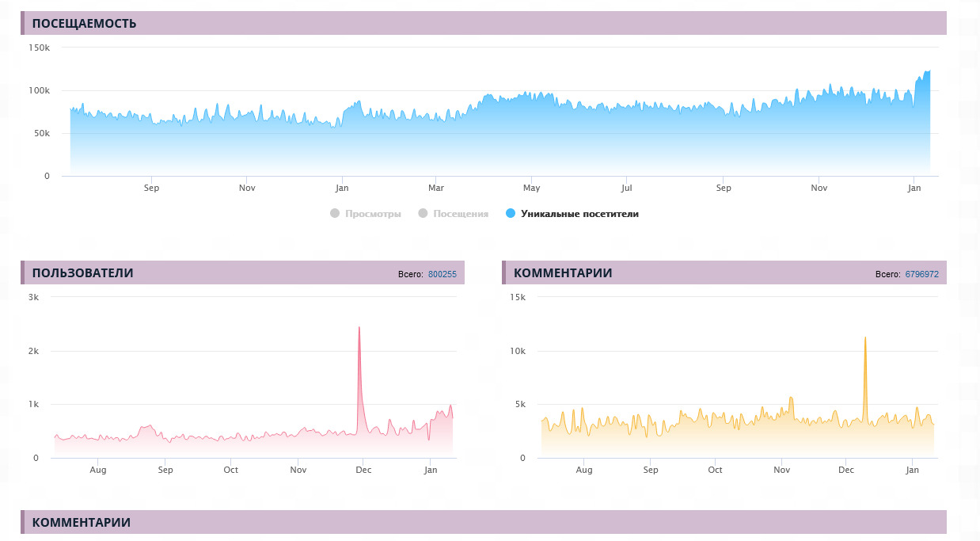The height and width of the screenshot is (541, 980).
Task: Click the May axis label in Посещаемость chart
Action: point(531,189)
